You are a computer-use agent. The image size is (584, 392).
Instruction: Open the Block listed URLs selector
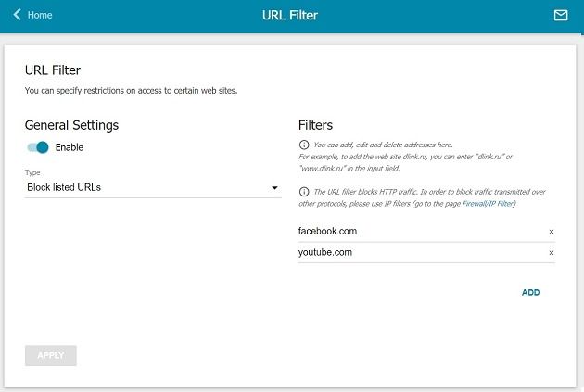(153, 187)
